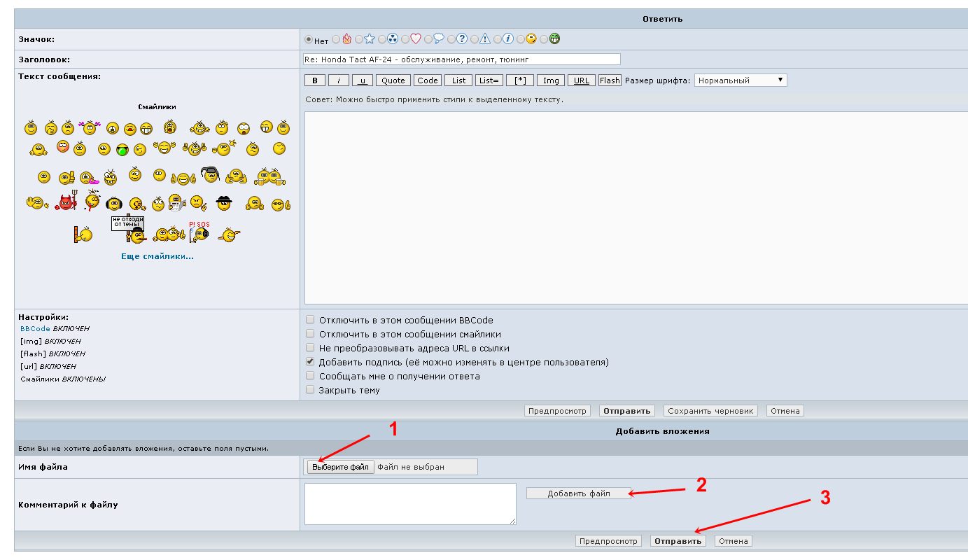This screenshot has width=968, height=560.
Task: Insert the SOS smiley with headphones
Action: click(199, 232)
